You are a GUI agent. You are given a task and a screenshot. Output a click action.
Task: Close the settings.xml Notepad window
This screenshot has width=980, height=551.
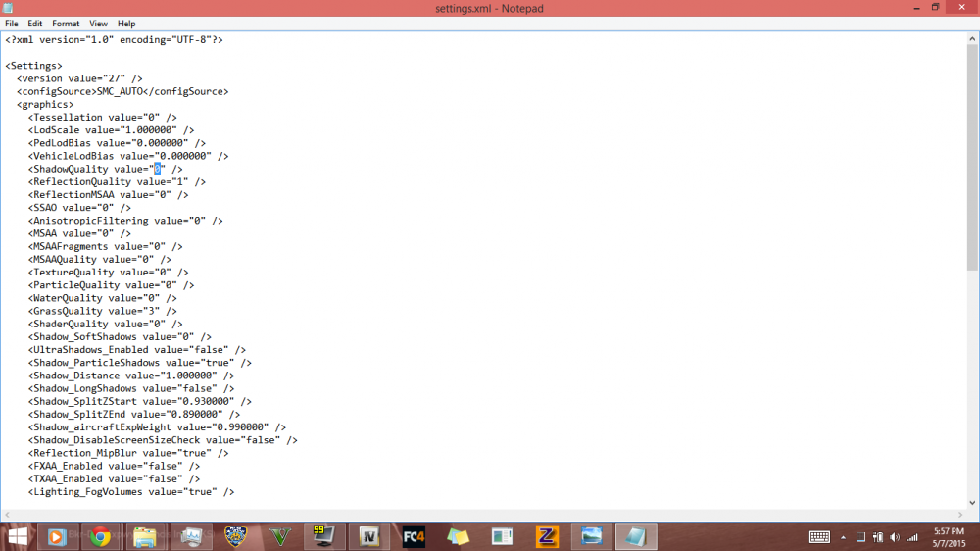coord(962,8)
